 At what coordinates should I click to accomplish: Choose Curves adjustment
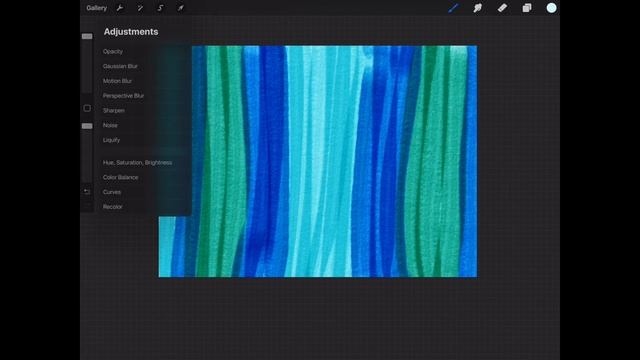pyautogui.click(x=111, y=192)
